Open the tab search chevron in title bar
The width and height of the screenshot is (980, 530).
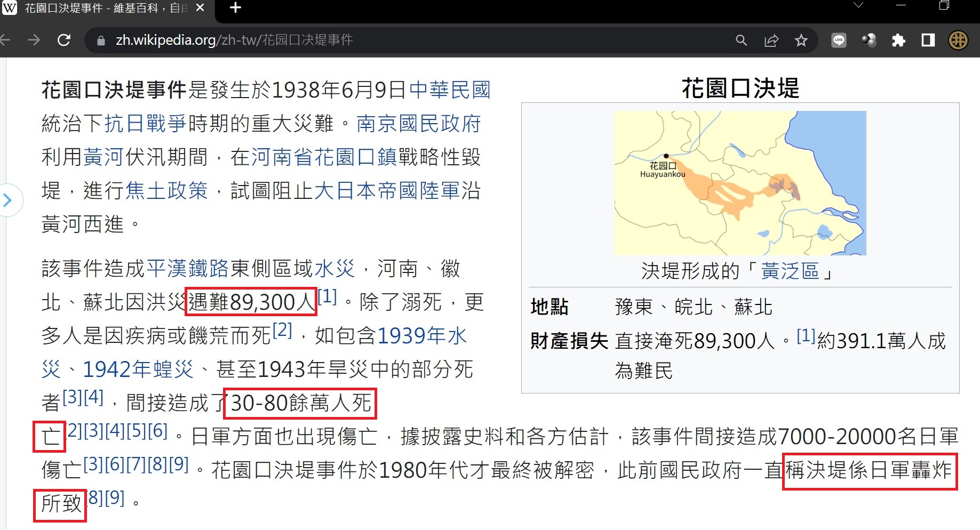coord(858,6)
